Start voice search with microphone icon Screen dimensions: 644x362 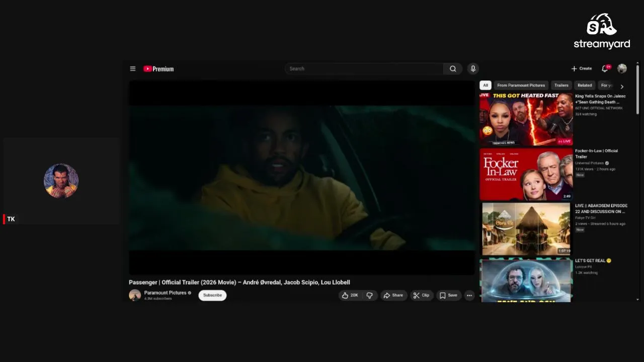pyautogui.click(x=473, y=68)
